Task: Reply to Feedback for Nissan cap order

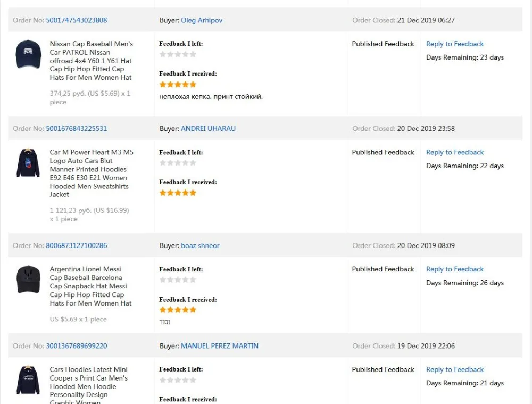Action: [x=455, y=44]
